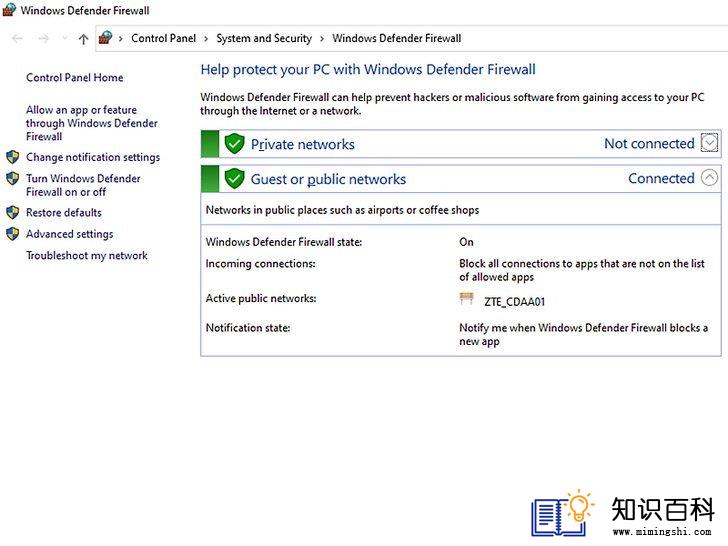Navigate to System and Security breadcrumb

264,38
